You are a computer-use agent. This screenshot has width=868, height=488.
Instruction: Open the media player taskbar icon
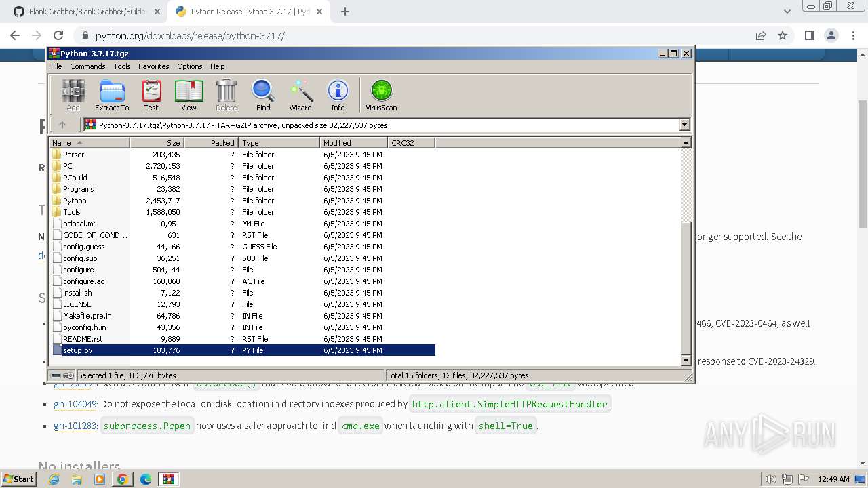(100, 479)
